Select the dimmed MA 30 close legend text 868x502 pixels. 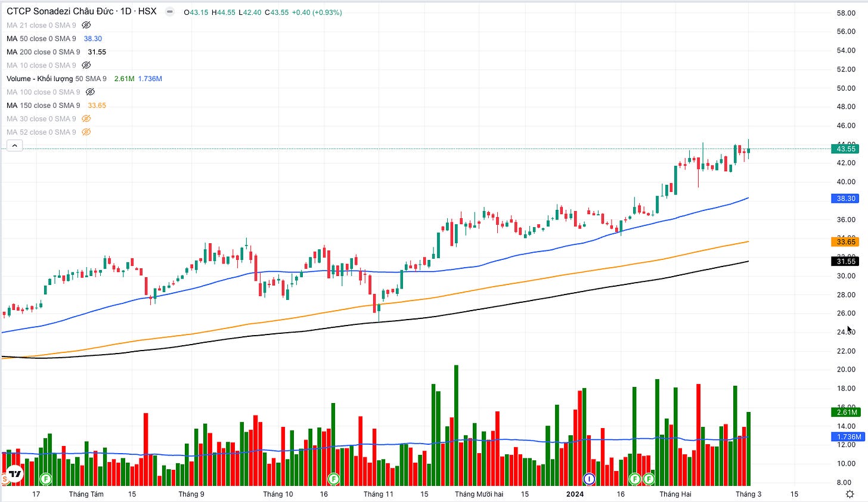pos(41,119)
